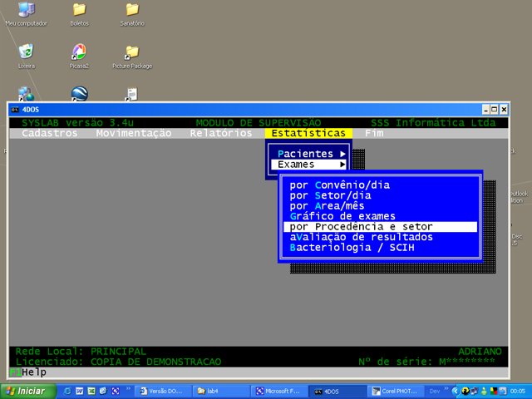Click the 4DOS window system icon
The image size is (532, 399).
tap(15, 110)
